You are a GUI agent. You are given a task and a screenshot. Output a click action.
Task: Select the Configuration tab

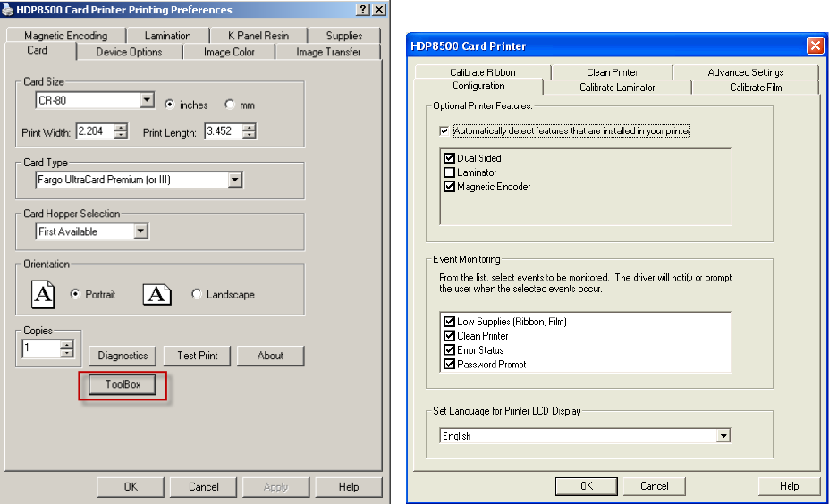click(478, 86)
